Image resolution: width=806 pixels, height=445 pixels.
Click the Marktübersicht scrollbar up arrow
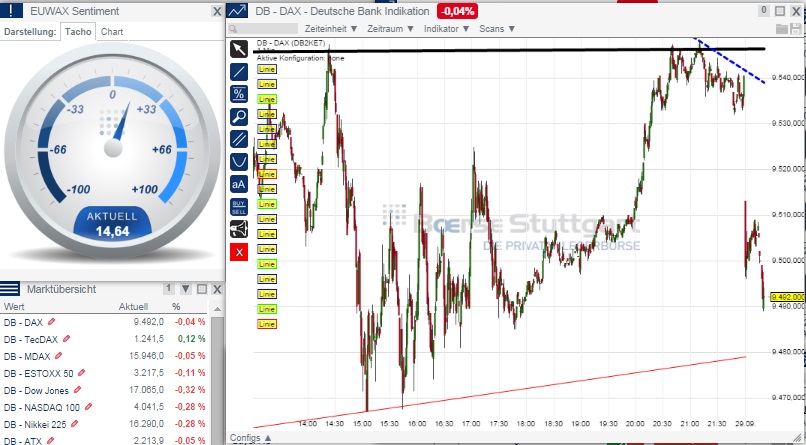217,309
